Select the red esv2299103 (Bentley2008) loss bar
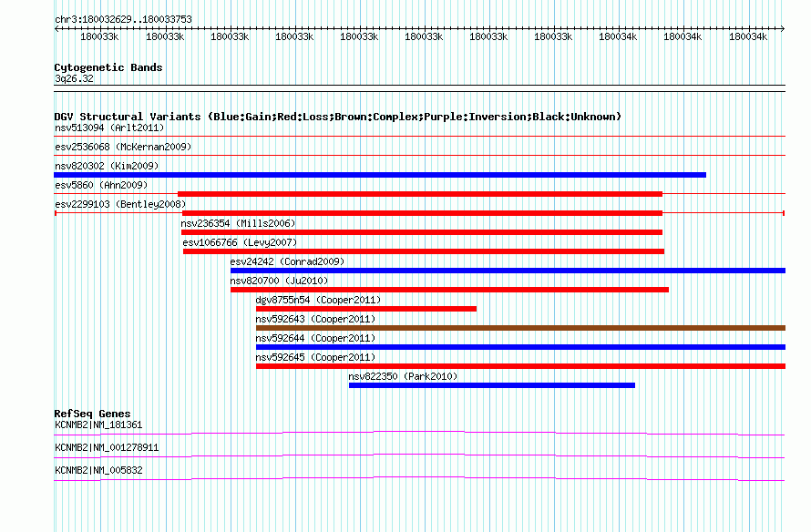The width and height of the screenshot is (811, 532). (x=422, y=213)
